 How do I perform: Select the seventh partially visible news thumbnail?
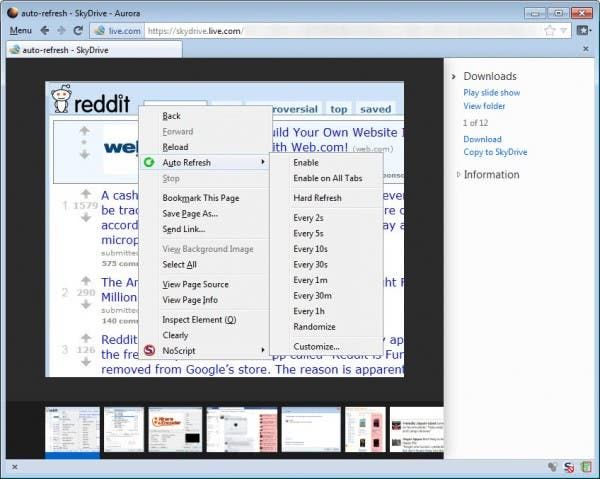pos(417,430)
